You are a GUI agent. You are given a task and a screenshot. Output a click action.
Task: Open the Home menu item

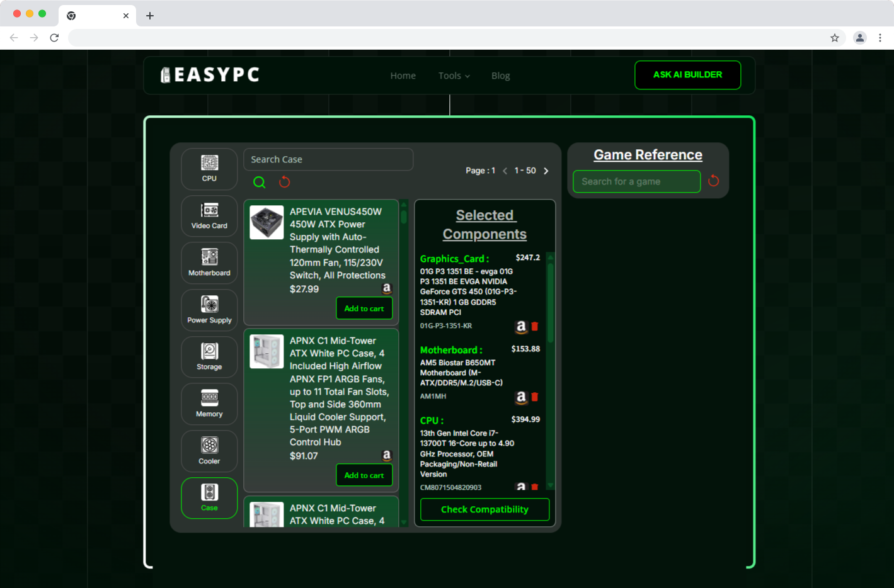coord(403,76)
